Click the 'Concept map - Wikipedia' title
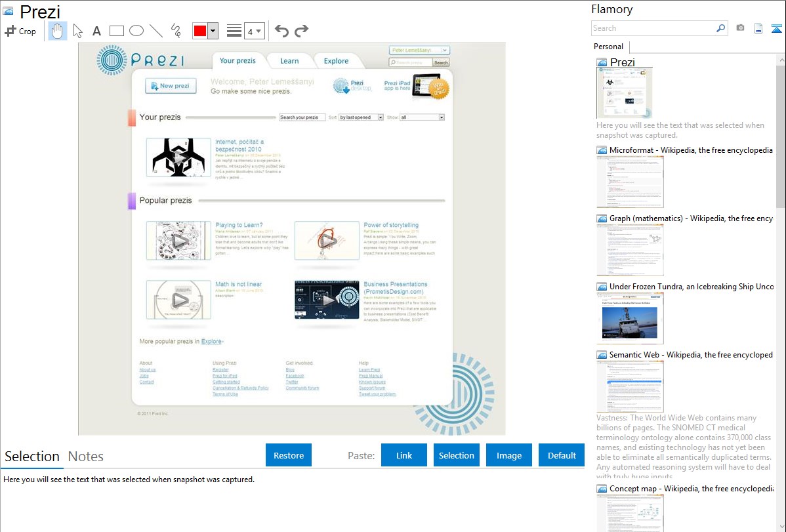 click(692, 488)
